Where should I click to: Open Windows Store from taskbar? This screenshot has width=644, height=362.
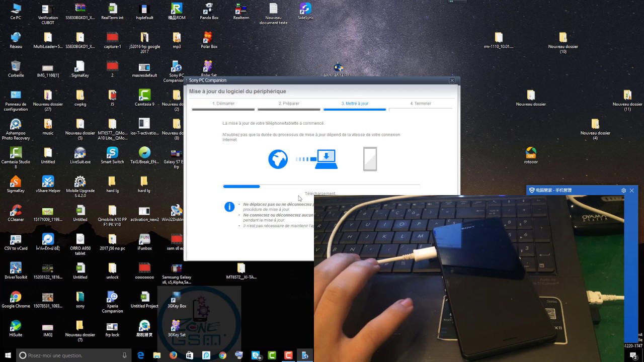(190, 355)
